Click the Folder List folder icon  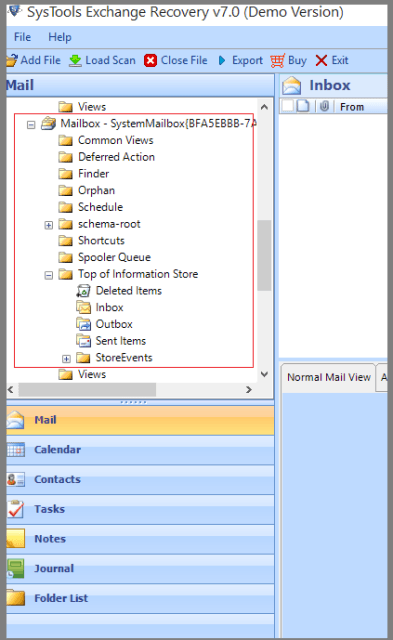pos(16,598)
